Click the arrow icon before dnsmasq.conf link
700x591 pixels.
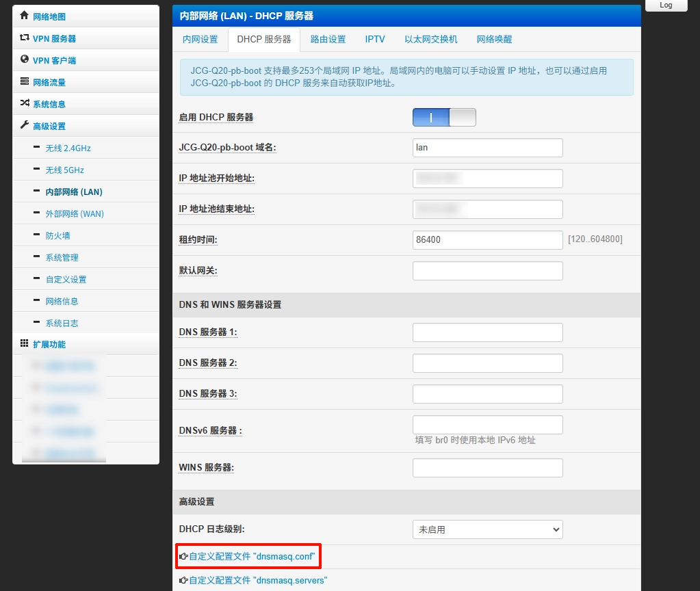click(183, 556)
